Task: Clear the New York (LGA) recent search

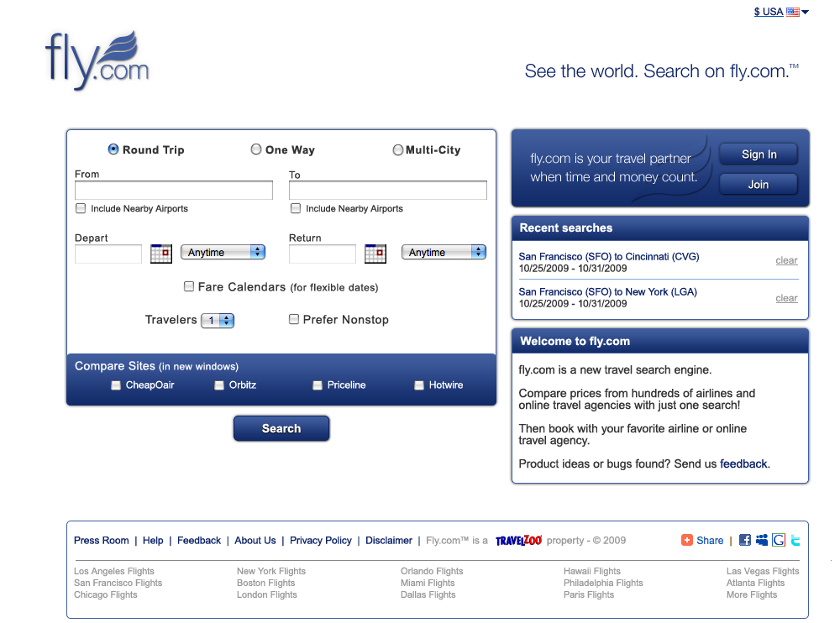Action: [786, 298]
